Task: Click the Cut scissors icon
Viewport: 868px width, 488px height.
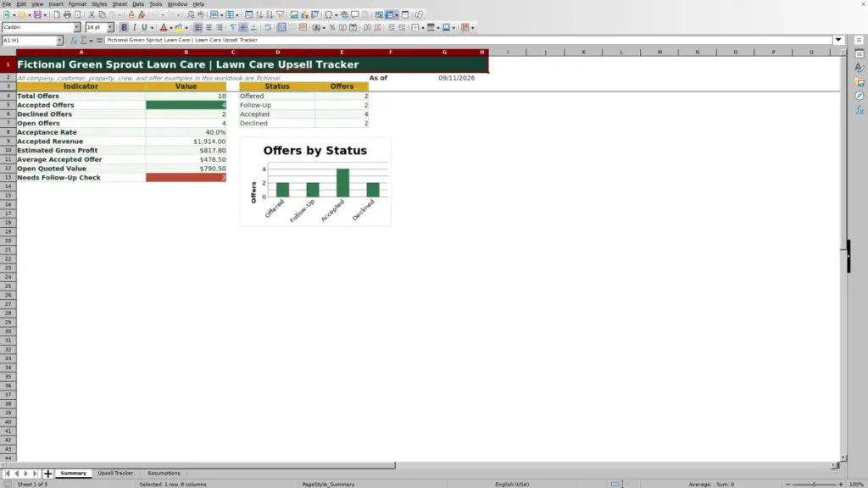Action: (92, 15)
